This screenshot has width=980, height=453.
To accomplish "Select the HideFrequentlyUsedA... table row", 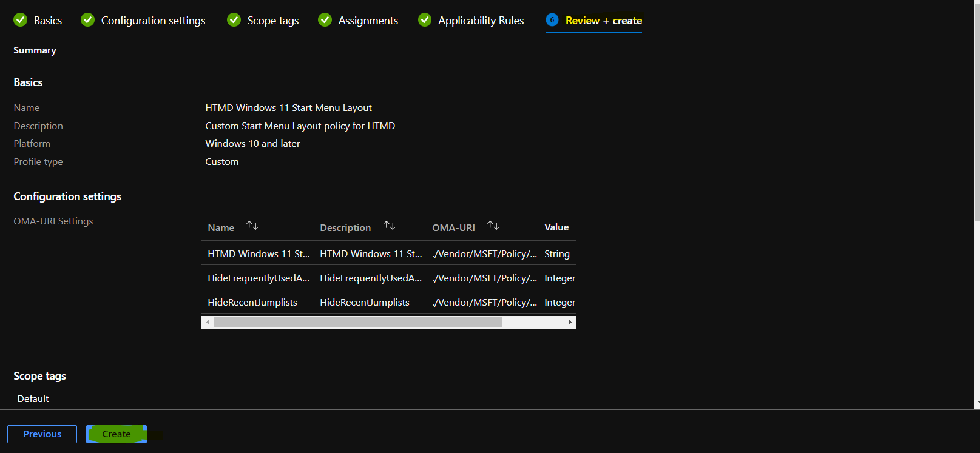I will tap(258, 278).
